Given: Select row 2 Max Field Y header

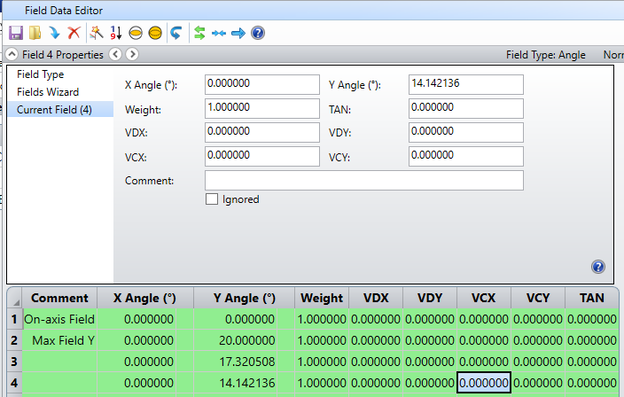Looking at the screenshot, I should (x=14, y=341).
